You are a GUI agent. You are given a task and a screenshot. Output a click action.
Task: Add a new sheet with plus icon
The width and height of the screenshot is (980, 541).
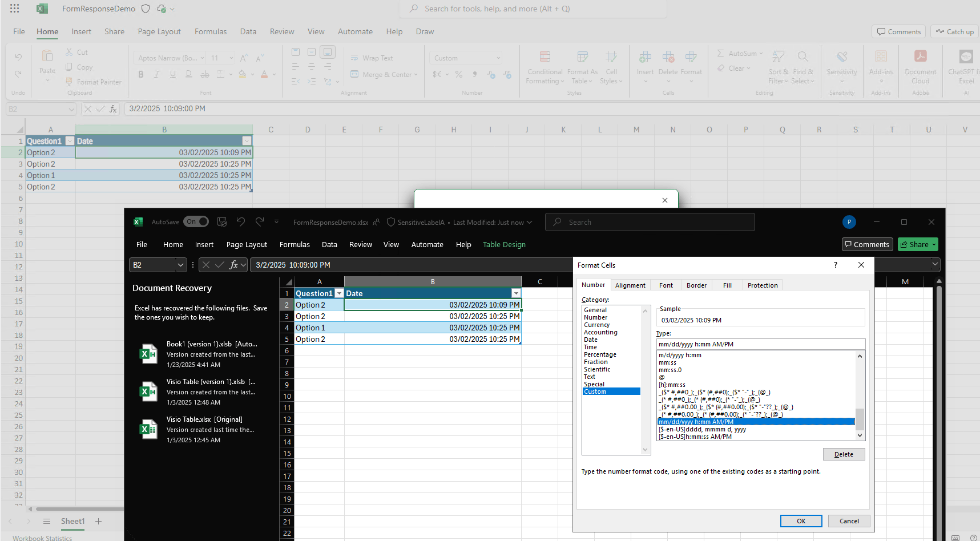coord(98,521)
